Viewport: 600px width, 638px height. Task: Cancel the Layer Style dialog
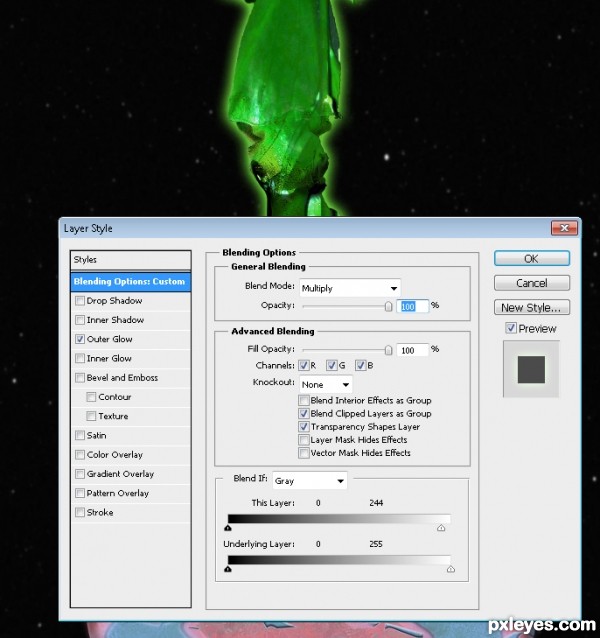point(532,283)
